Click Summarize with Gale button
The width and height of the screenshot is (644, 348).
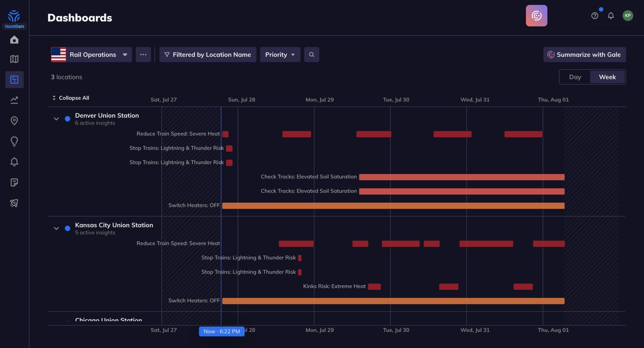(585, 55)
